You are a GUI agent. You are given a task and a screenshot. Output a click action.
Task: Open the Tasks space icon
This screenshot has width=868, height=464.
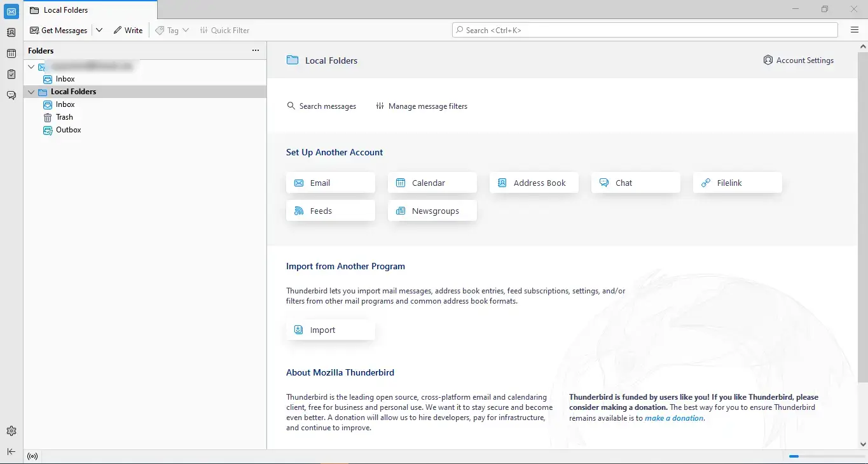pyautogui.click(x=11, y=74)
